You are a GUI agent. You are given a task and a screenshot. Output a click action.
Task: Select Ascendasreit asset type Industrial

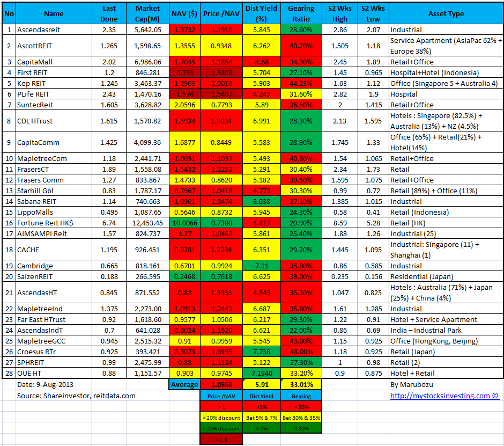[446, 30]
